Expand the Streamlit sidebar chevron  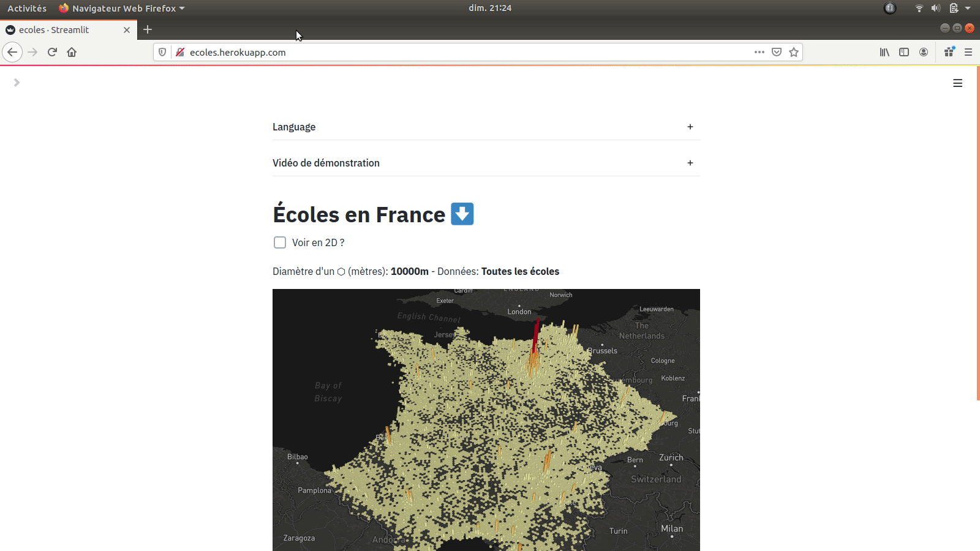pyautogui.click(x=17, y=83)
